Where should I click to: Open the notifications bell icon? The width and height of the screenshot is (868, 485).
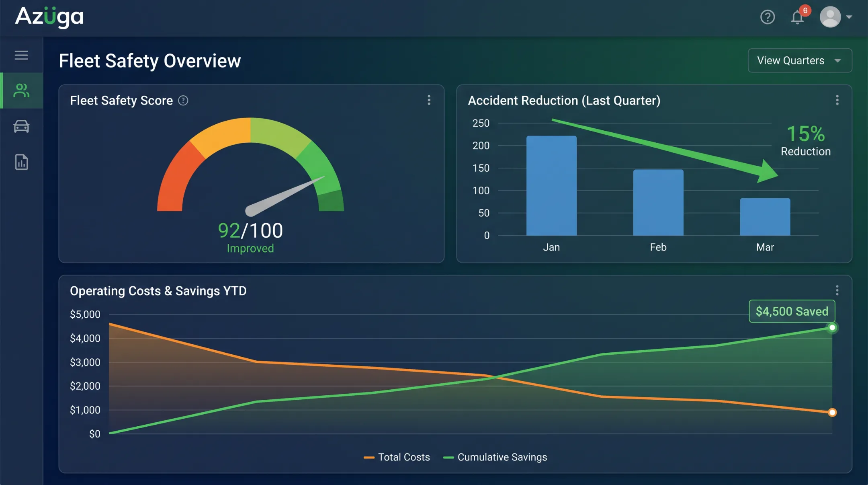797,17
